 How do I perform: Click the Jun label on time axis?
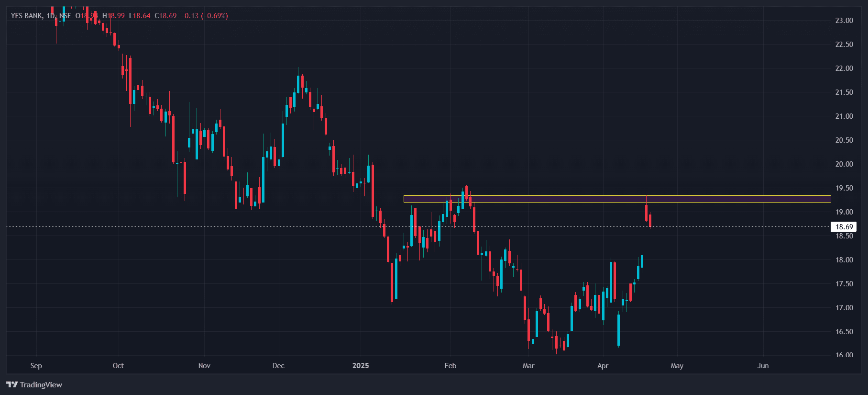[763, 366]
